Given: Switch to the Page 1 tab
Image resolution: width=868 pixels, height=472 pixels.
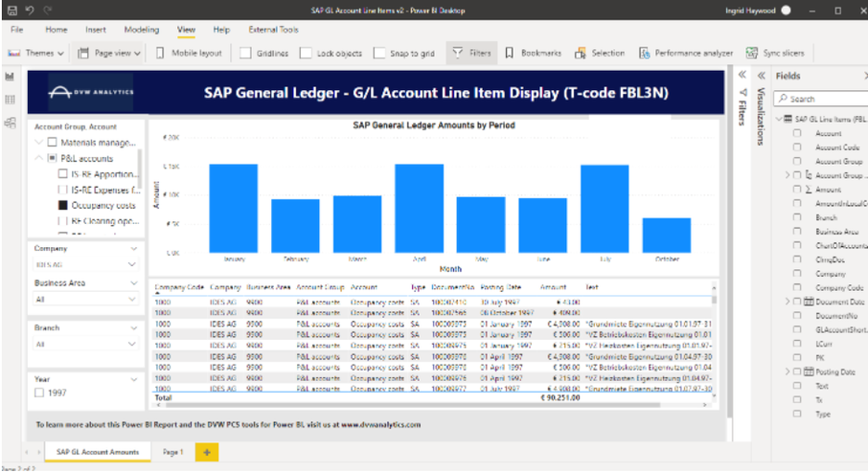Looking at the screenshot, I should pos(172,451).
